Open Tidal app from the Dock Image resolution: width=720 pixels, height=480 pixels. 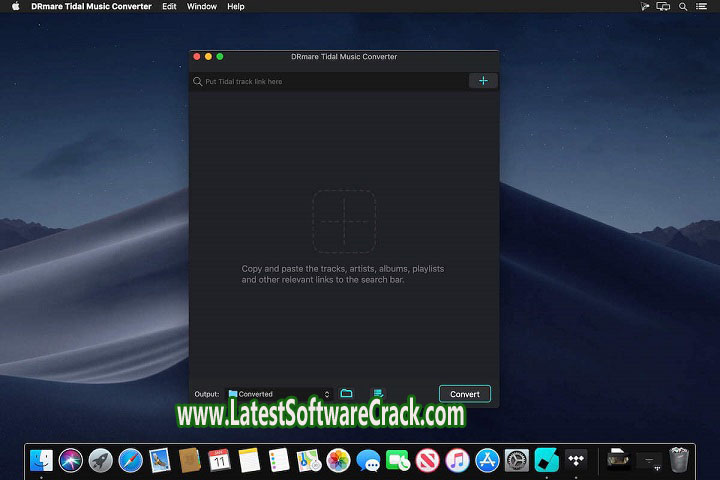(x=576, y=461)
